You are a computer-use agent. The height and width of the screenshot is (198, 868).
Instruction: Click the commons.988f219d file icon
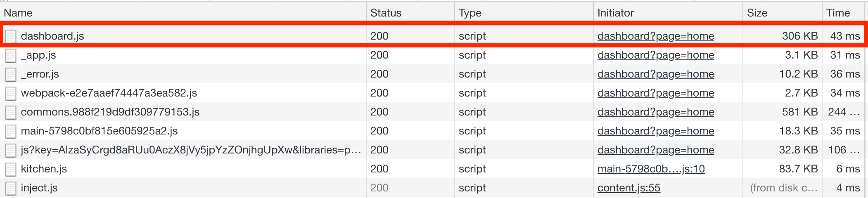(x=11, y=112)
